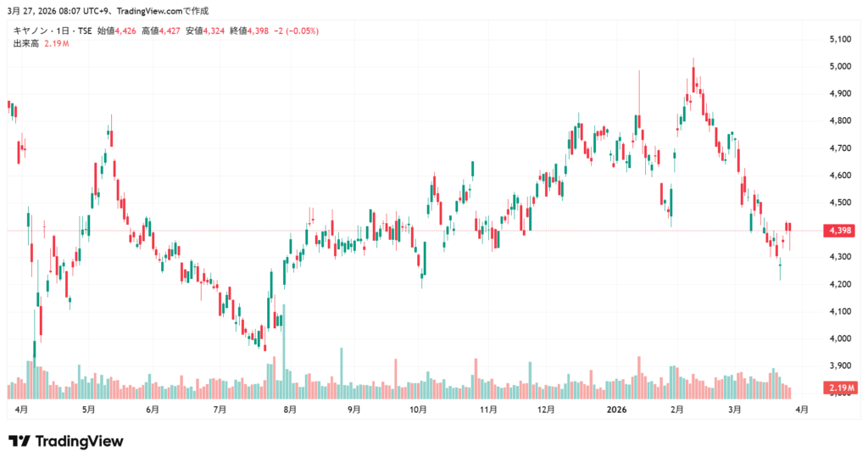Select the 8月 marker on time axis
The height and width of the screenshot is (463, 868).
[290, 410]
